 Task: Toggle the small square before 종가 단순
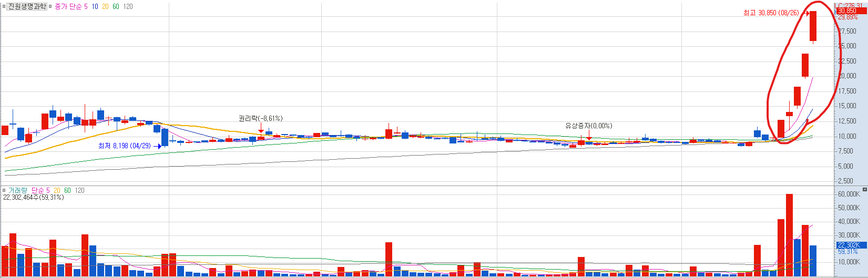tap(50, 6)
